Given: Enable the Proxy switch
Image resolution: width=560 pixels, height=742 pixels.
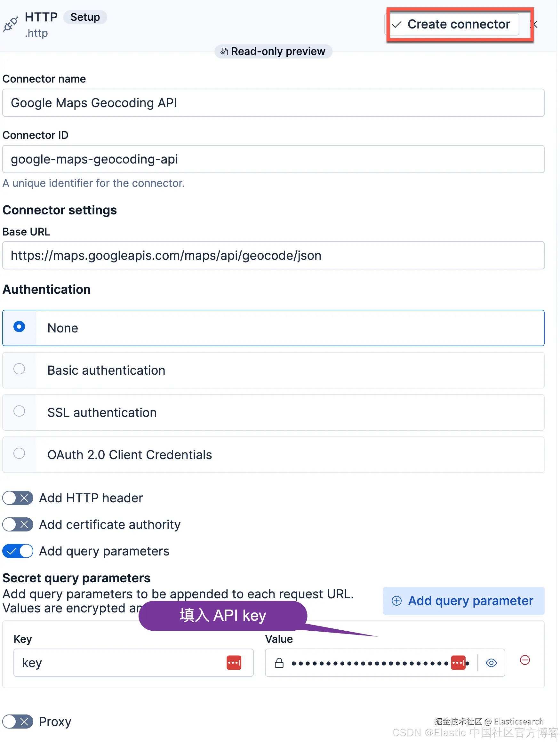Looking at the screenshot, I should (18, 721).
